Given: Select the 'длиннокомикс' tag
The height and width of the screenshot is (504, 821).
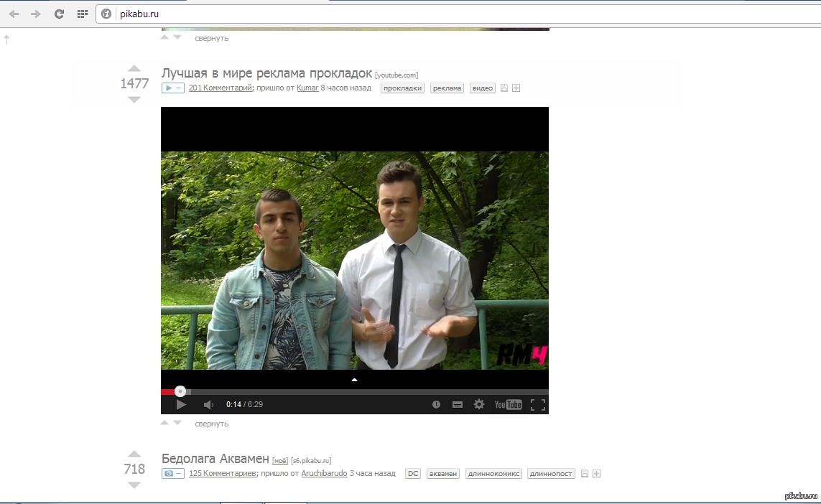Looking at the screenshot, I should 493,474.
